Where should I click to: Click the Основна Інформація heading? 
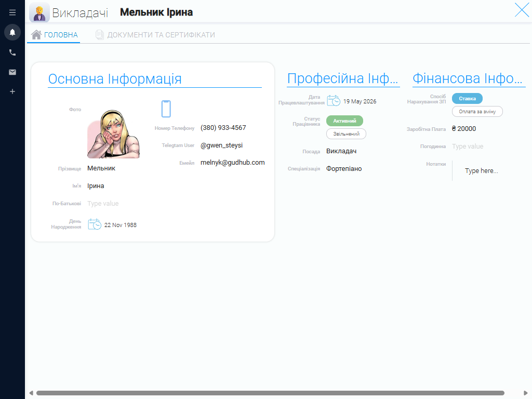[x=115, y=79]
